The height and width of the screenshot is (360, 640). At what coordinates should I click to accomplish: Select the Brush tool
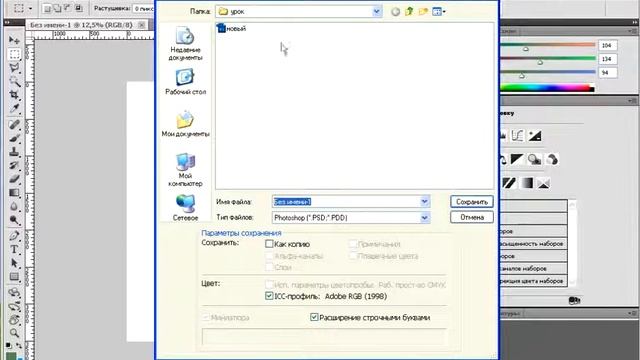[14, 138]
